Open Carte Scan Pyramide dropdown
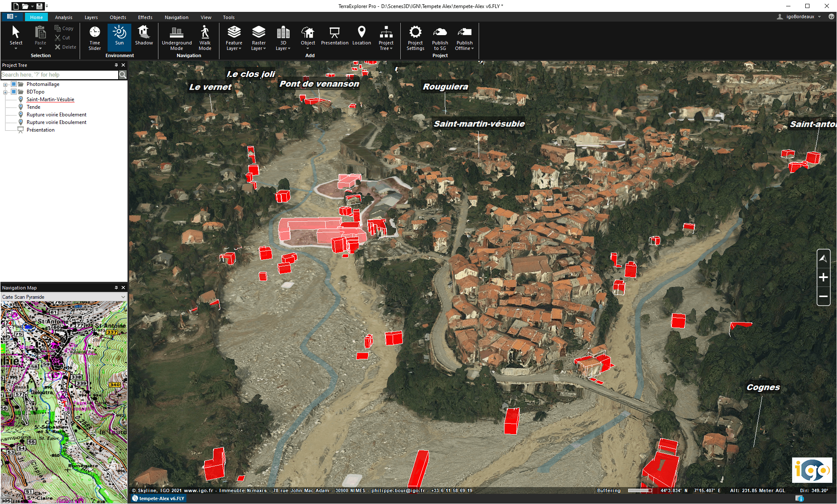This screenshot has width=837, height=504. [64, 297]
